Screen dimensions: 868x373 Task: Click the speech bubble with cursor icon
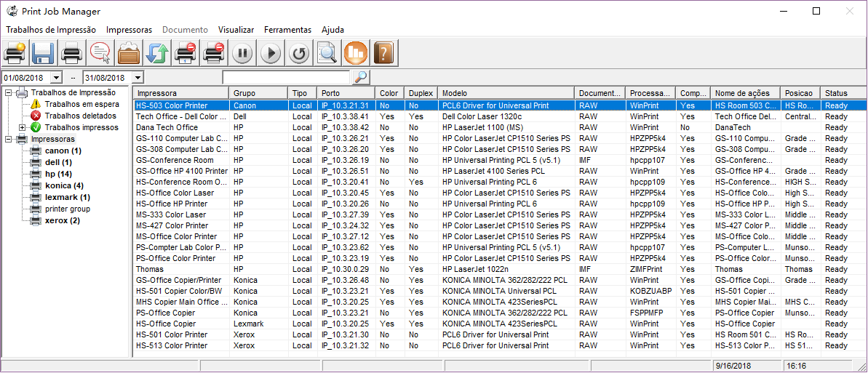click(100, 53)
